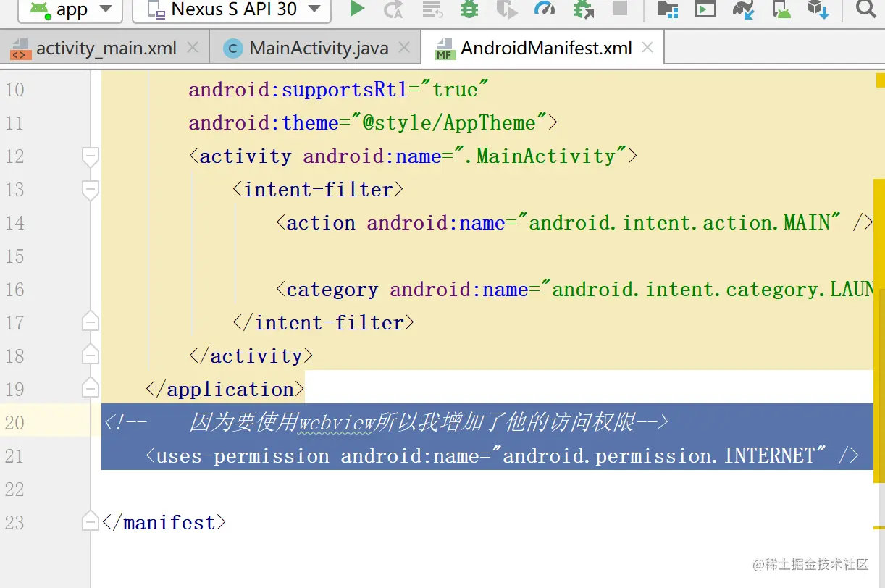This screenshot has width=885, height=588.
Task: Click the manifest fold marker on line 23
Action: pos(91,521)
